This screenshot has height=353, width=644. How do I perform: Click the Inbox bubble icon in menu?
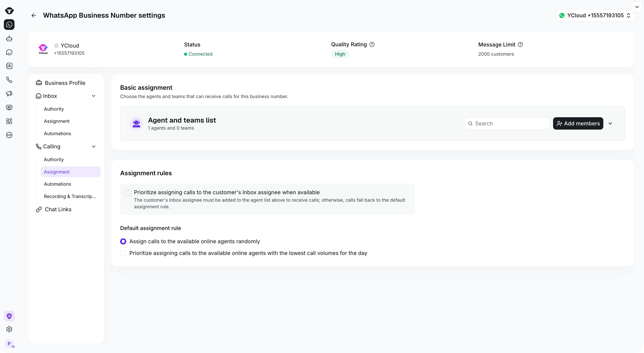[39, 96]
